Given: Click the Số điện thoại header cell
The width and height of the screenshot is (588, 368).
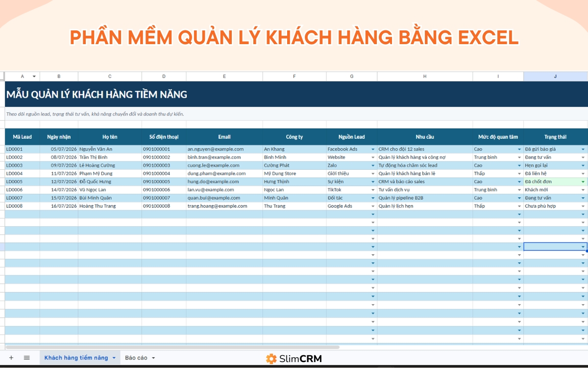Looking at the screenshot, I should [164, 137].
